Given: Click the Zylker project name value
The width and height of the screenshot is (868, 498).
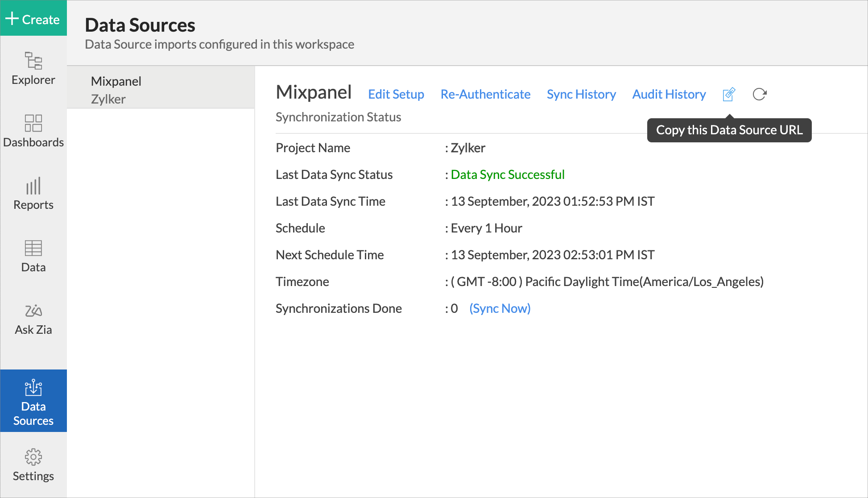Looking at the screenshot, I should pos(468,148).
